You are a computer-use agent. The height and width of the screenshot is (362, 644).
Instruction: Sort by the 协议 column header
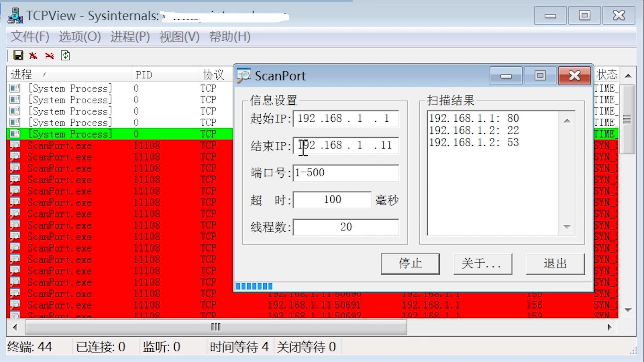pyautogui.click(x=215, y=74)
